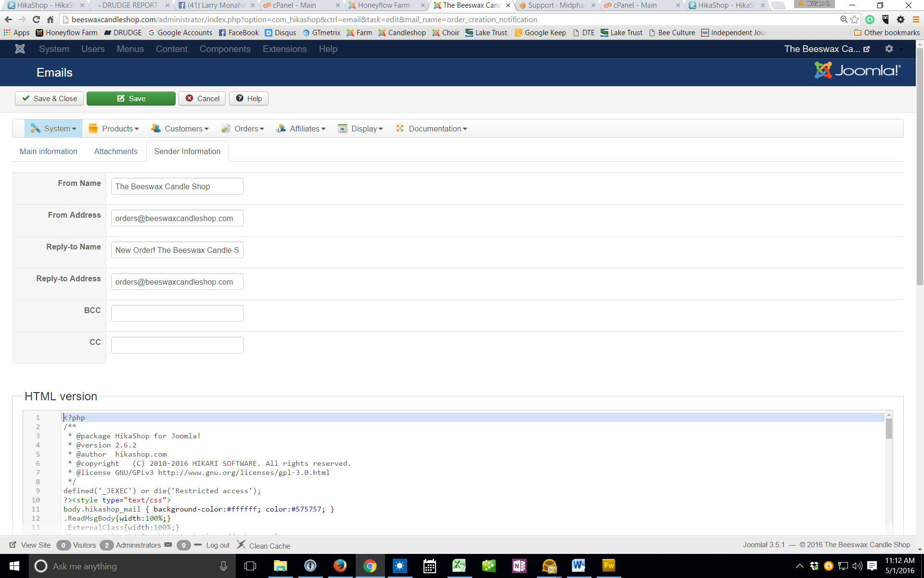Screen dimensions: 924x578
Task: Open Firefox from the Windows taskbar
Action: pos(340,565)
